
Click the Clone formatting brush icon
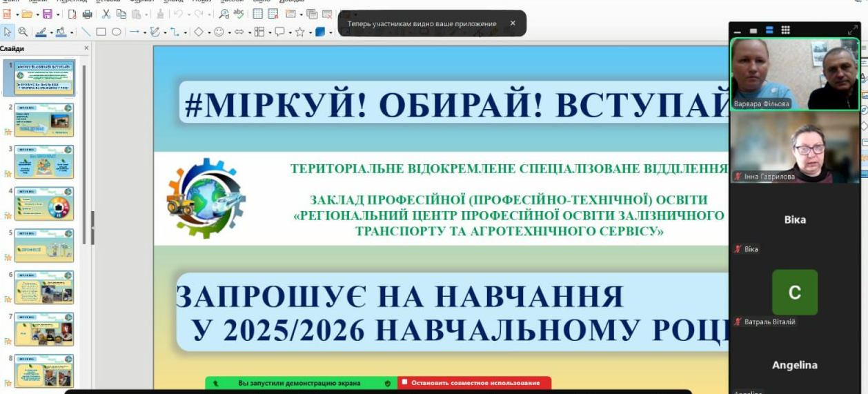coord(160,14)
